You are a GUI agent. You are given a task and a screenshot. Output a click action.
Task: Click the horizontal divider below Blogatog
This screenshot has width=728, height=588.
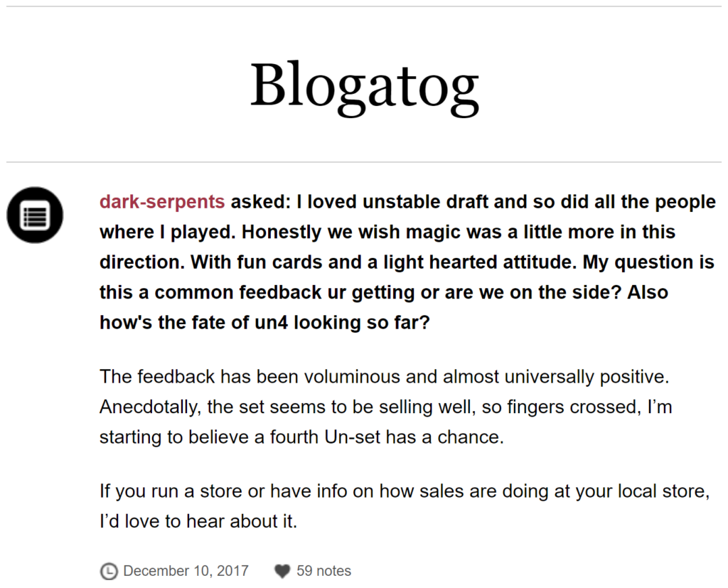[364, 162]
